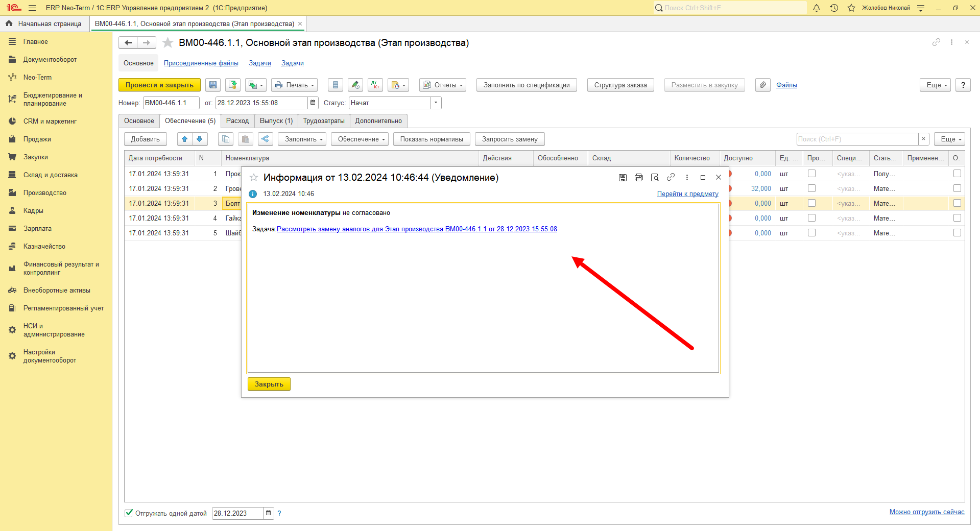Open the Можно отгрузить сейчас link
The height and width of the screenshot is (531, 980).
point(927,512)
